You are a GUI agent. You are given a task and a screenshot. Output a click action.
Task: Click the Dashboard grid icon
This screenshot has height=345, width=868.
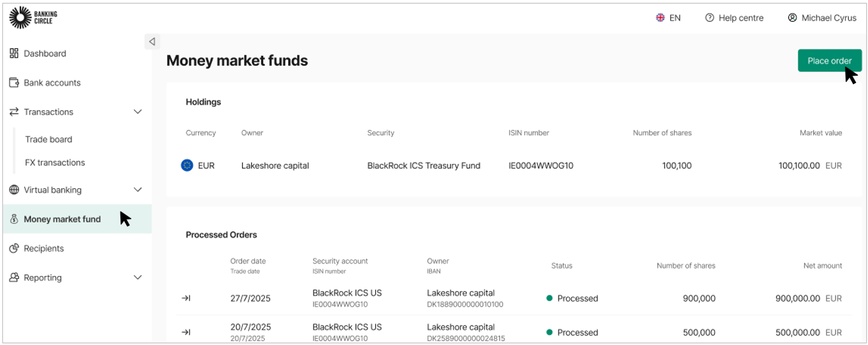15,53
